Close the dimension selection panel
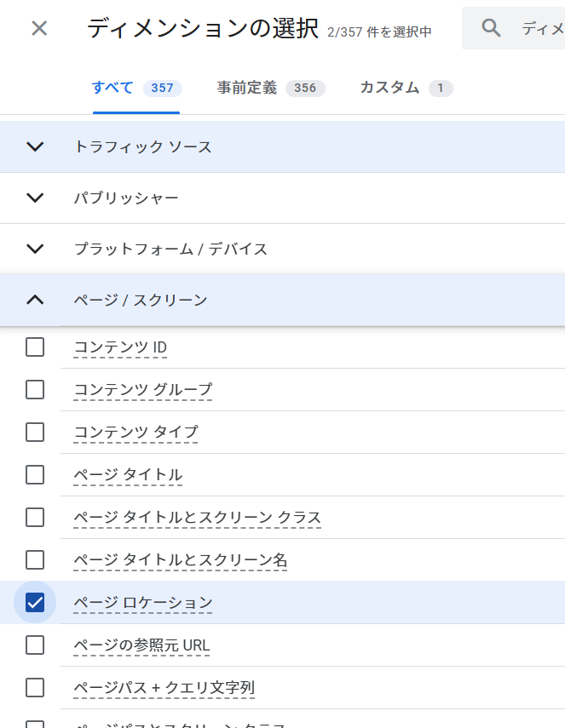 point(39,28)
